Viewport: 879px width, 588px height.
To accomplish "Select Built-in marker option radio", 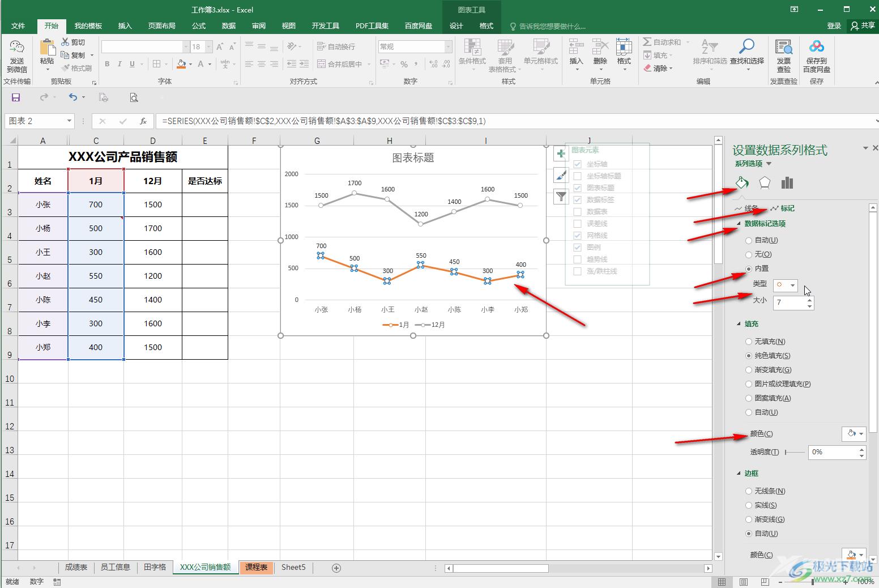I will coord(749,269).
